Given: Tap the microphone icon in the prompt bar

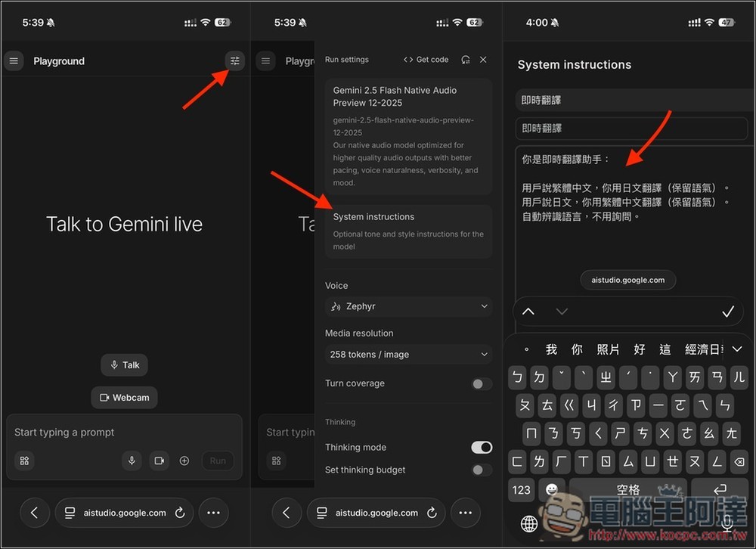Looking at the screenshot, I should pos(132,461).
